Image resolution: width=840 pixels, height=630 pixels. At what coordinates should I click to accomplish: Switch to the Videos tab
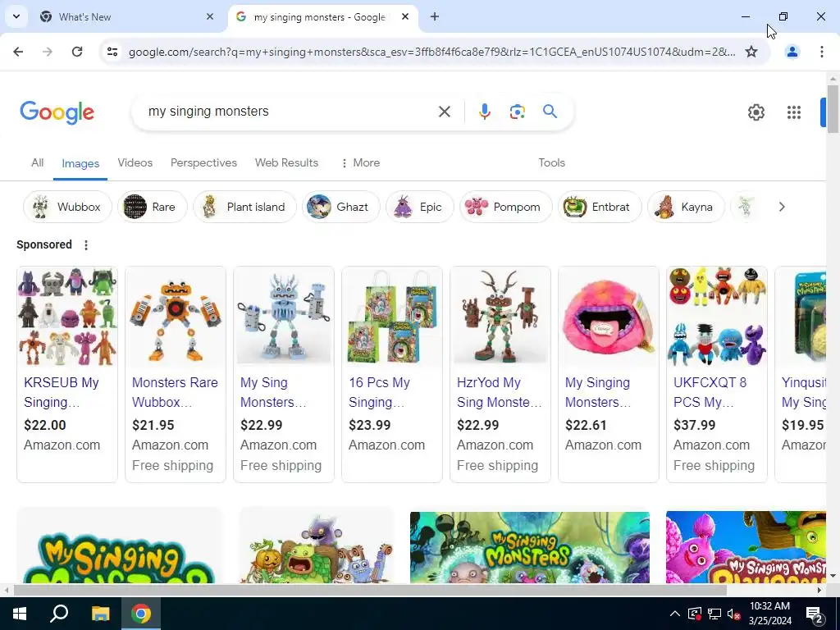[135, 163]
